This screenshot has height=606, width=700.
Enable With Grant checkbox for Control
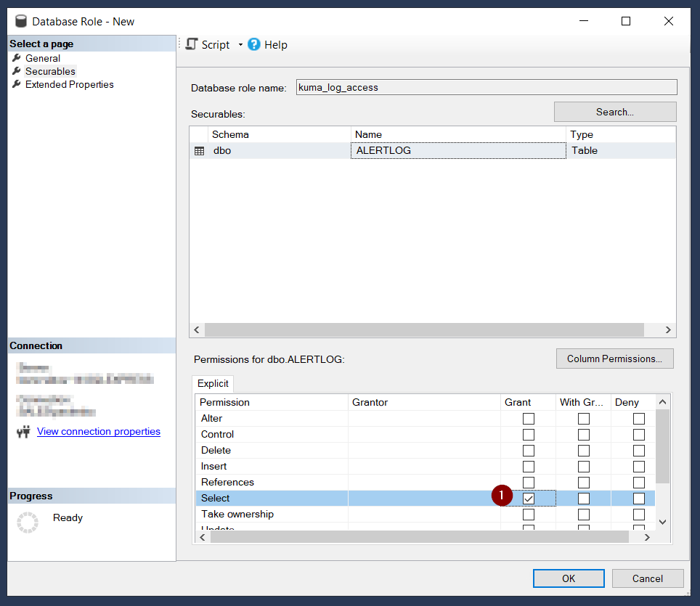583,435
